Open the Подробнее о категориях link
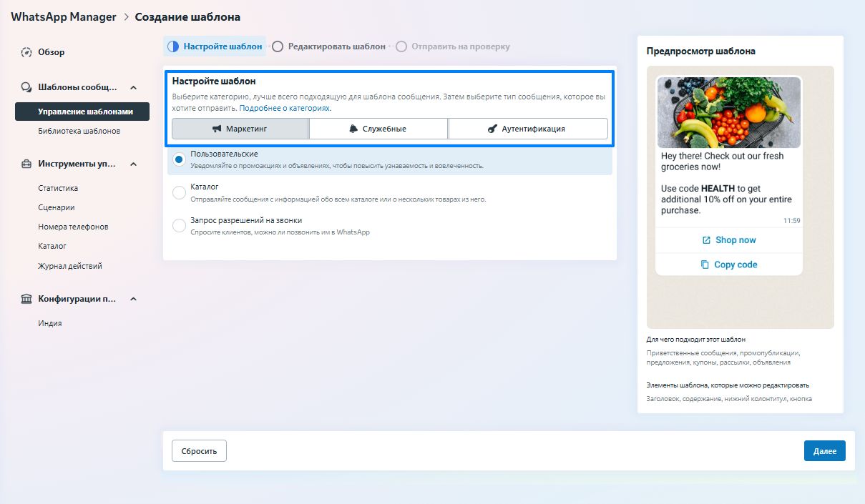 point(285,109)
